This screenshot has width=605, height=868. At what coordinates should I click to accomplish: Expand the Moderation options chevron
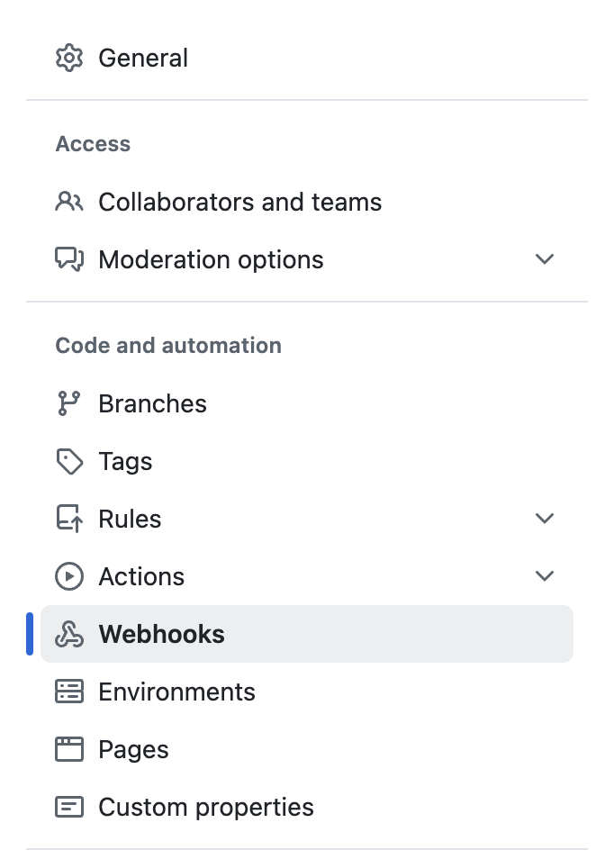click(544, 259)
